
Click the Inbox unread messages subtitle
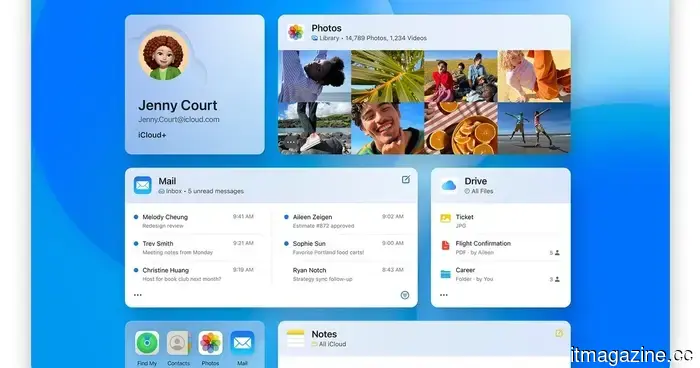click(201, 191)
